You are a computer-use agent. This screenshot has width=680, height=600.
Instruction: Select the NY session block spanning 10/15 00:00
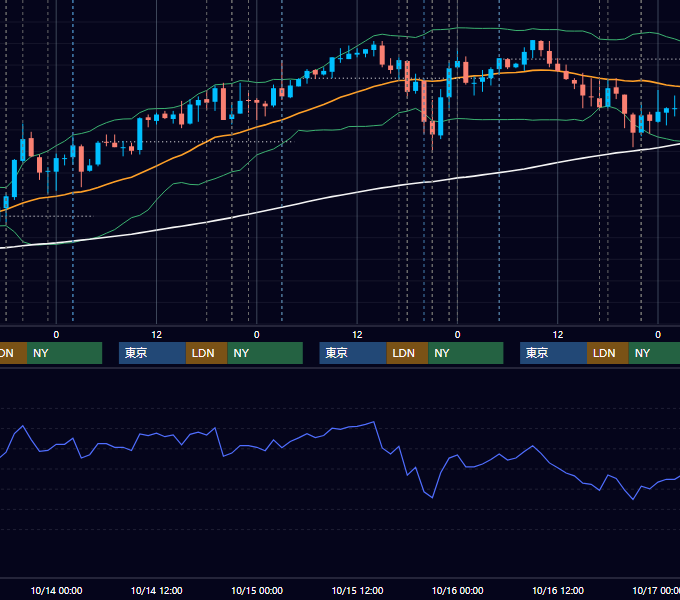pos(265,353)
